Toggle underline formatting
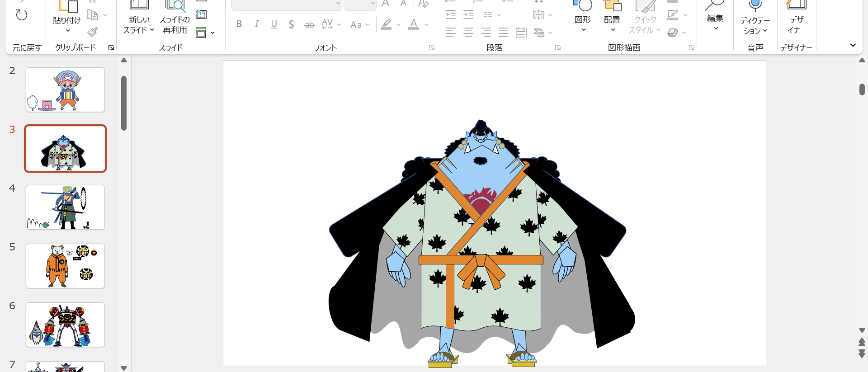Image resolution: width=868 pixels, height=372 pixels. [274, 24]
